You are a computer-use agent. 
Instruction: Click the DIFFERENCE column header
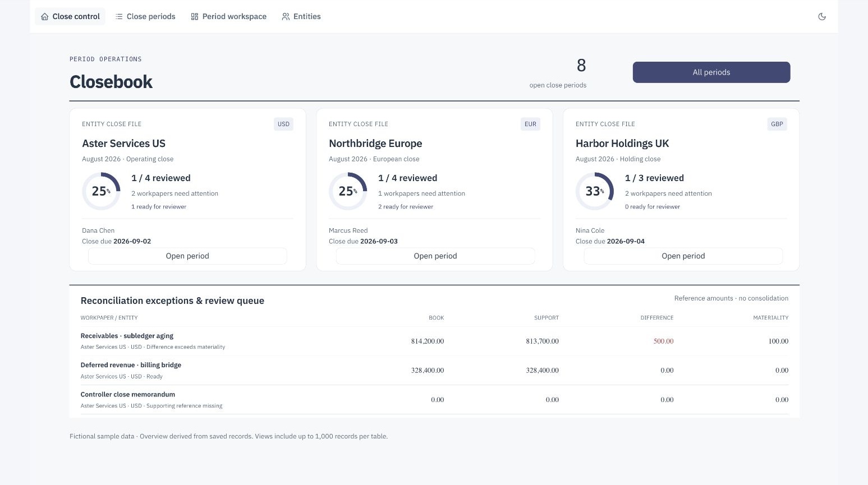656,318
